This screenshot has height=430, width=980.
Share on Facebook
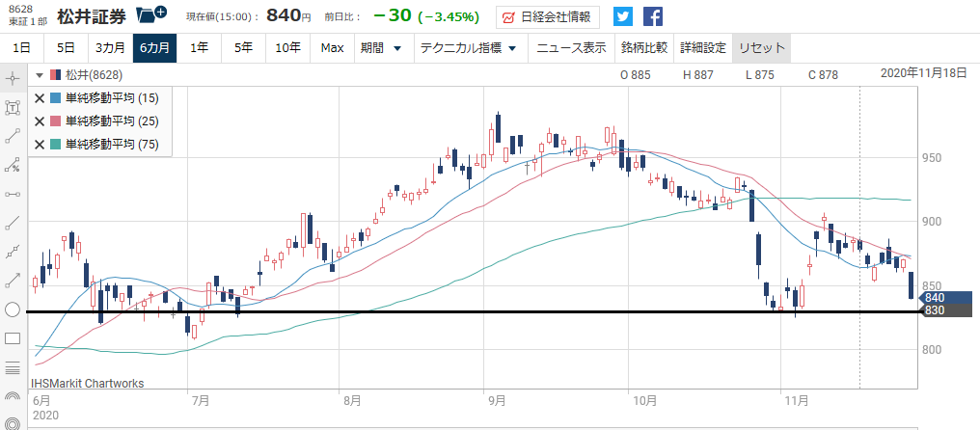click(x=652, y=16)
